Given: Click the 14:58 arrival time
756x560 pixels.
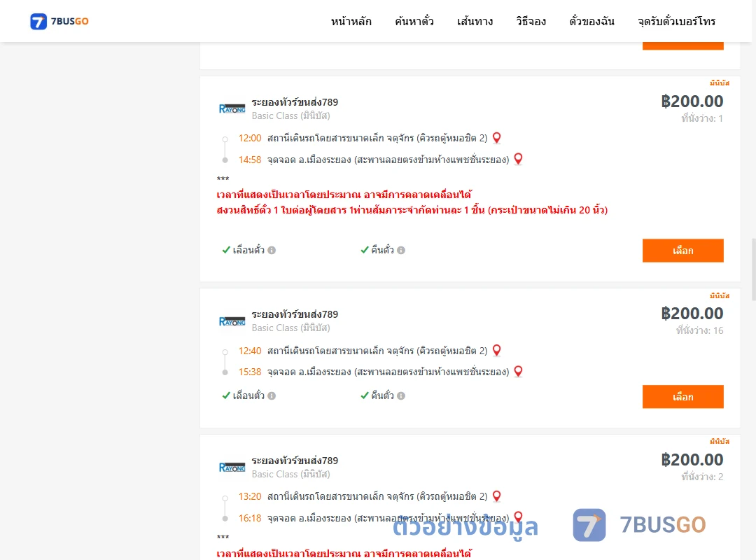Looking at the screenshot, I should click(x=250, y=160).
